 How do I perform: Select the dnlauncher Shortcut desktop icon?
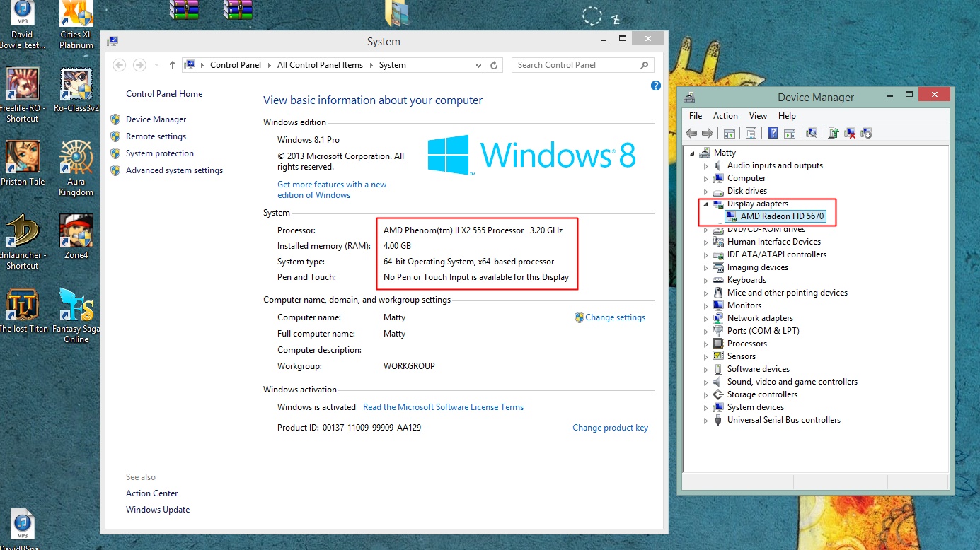coord(23,242)
